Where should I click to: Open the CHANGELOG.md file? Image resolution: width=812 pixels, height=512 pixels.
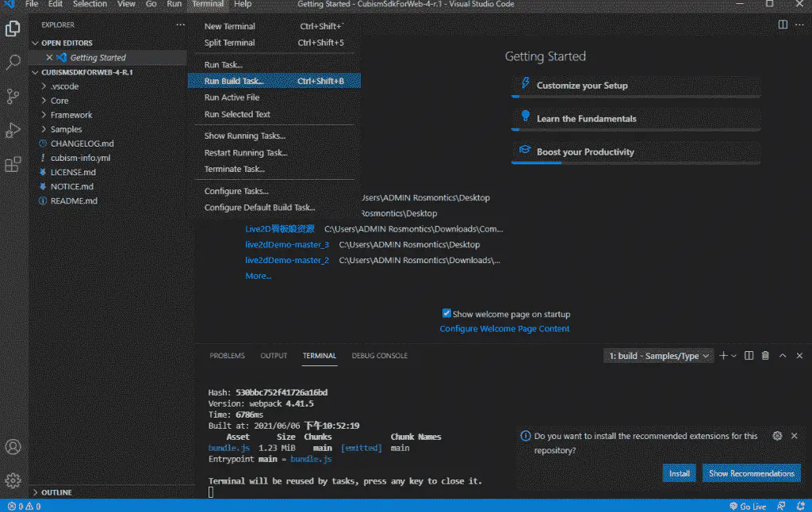[108, 143]
